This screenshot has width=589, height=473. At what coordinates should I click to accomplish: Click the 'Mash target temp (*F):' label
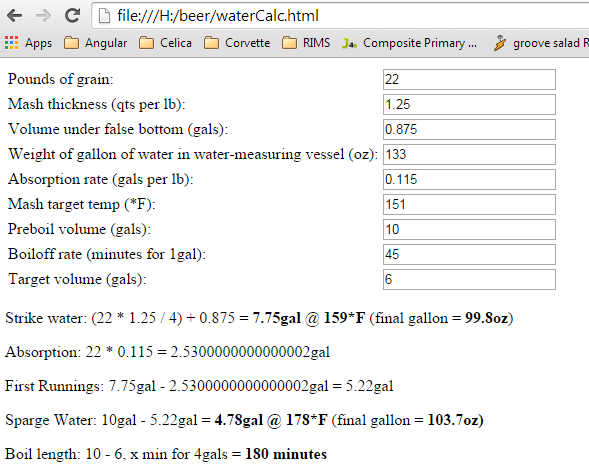(82, 204)
